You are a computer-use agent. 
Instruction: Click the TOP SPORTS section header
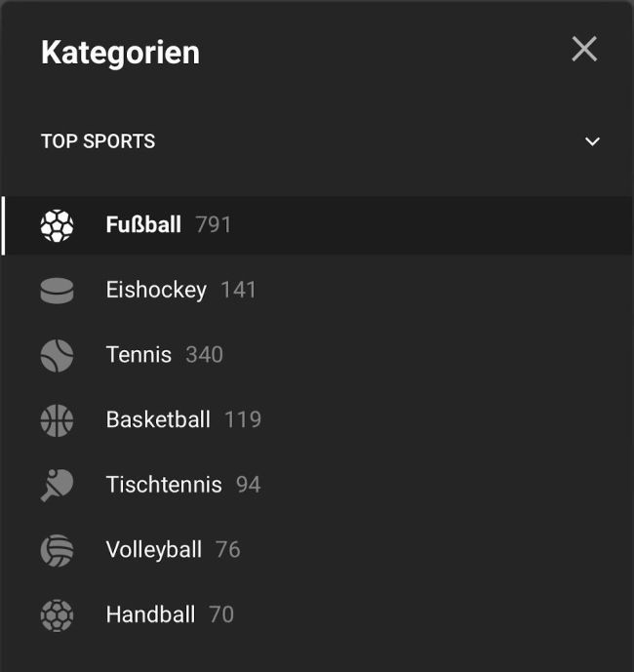coord(98,141)
